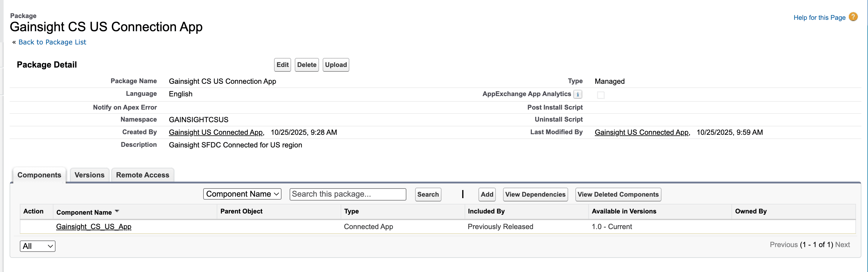This screenshot has width=868, height=272.
Task: Sort by Type column header
Action: pyautogui.click(x=351, y=211)
